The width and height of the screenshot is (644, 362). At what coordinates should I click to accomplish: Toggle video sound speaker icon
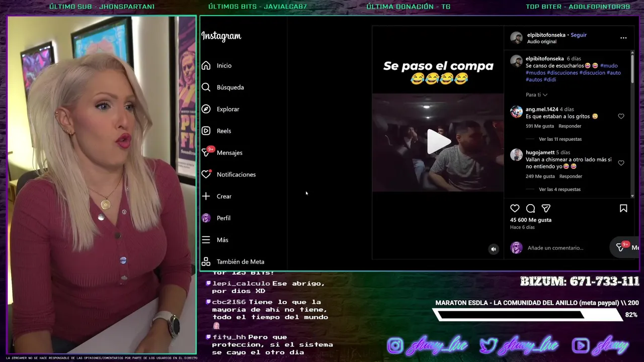[x=494, y=249]
